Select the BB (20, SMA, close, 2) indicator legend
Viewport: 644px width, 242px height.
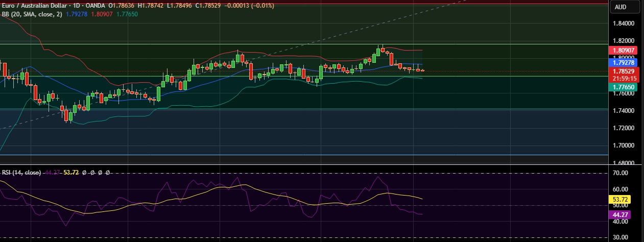click(32, 14)
